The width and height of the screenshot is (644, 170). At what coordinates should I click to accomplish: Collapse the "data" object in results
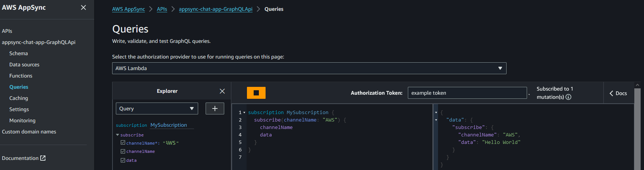436,120
